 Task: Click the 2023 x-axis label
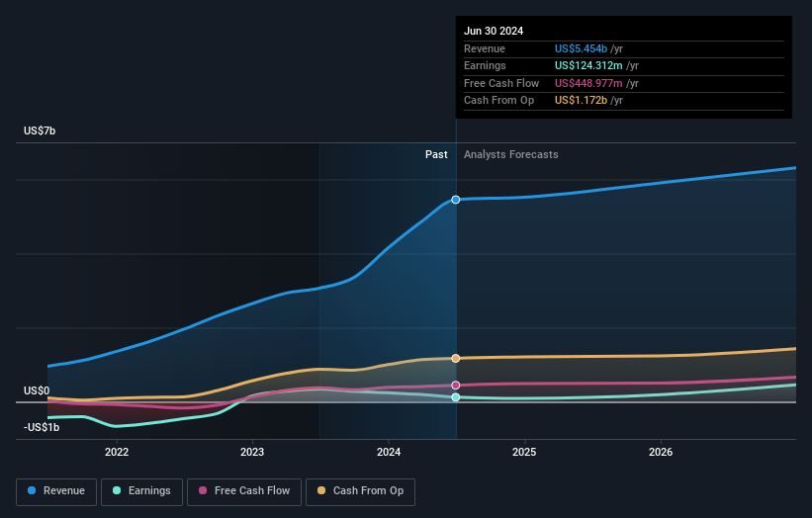point(252,452)
